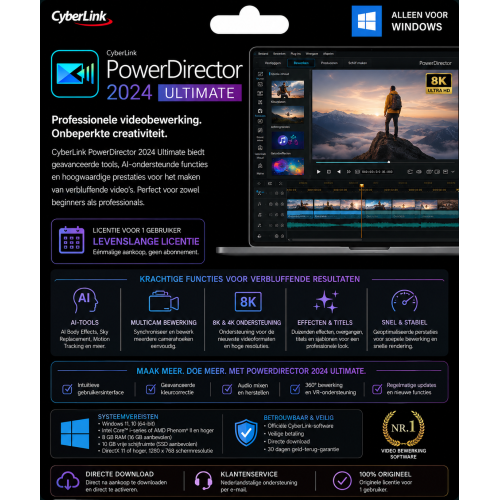Open the Schijf maken tab
Viewport: 500px width, 500px height.
(x=357, y=63)
